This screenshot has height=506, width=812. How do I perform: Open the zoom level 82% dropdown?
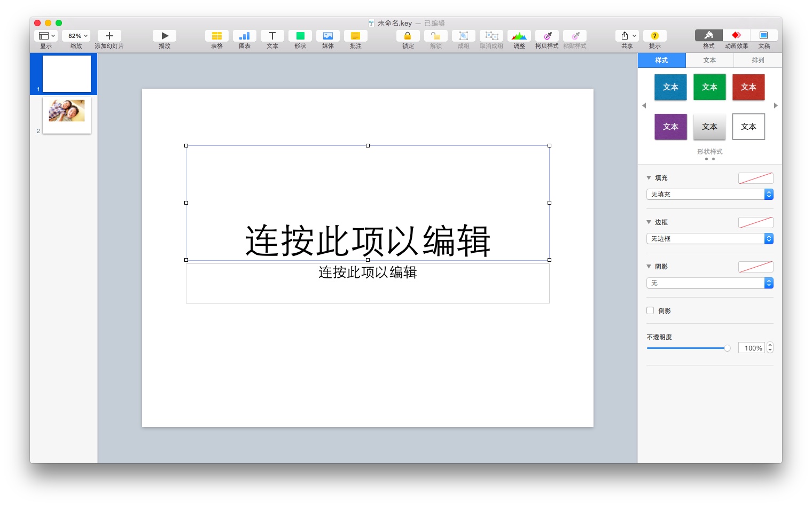click(x=75, y=35)
